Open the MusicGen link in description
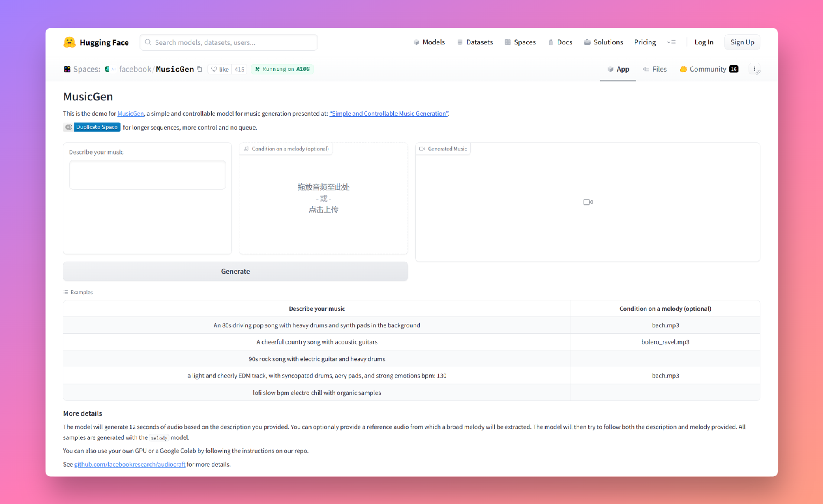Screen dimensions: 823x504 click(130, 114)
